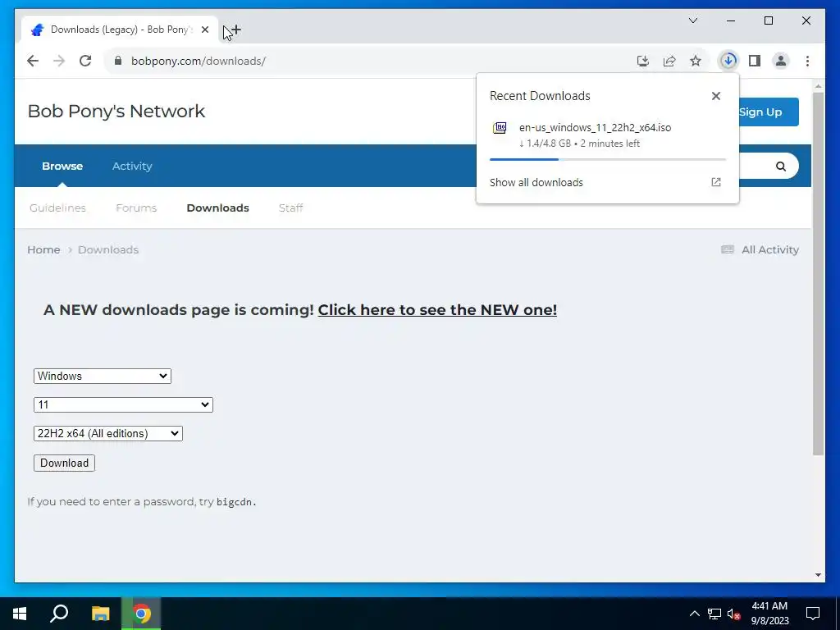Screen dimensions: 840x630
Task: Show hidden tray icons
Action: point(694,614)
